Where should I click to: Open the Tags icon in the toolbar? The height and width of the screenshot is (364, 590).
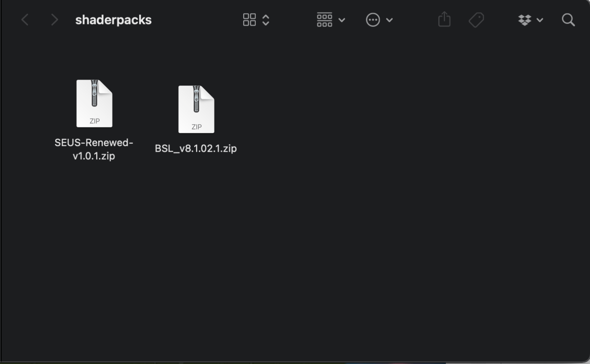point(476,19)
